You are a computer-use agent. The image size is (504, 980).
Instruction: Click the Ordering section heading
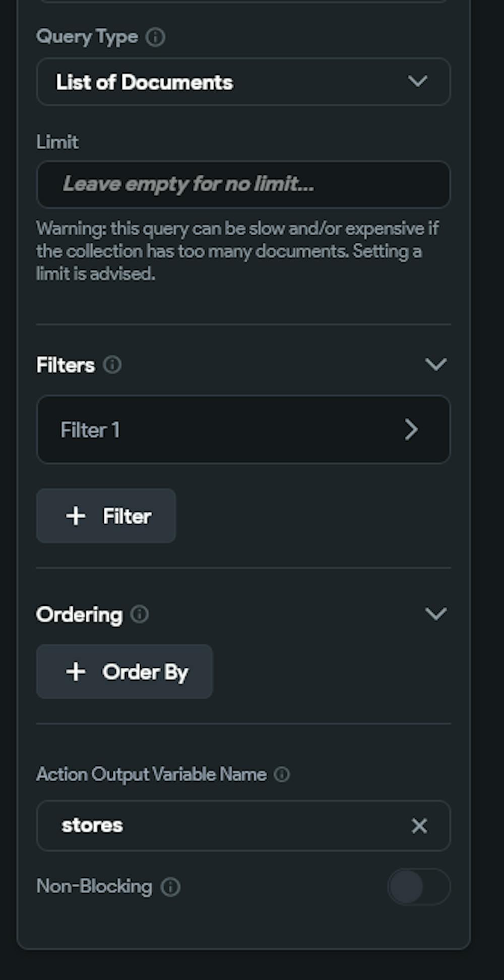[79, 615]
